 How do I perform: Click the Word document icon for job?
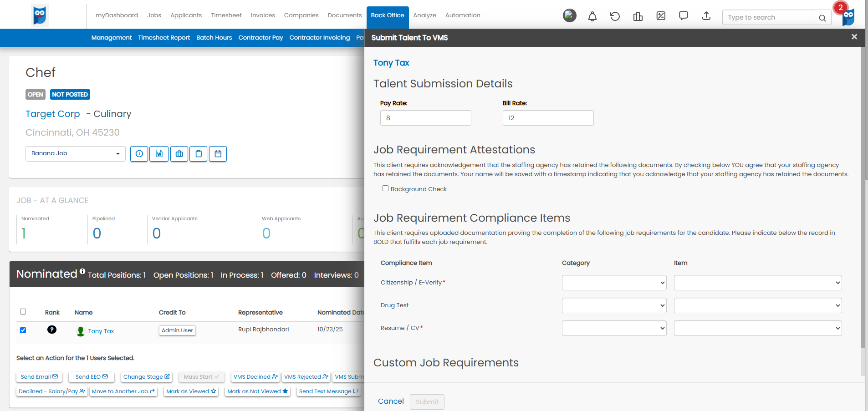[159, 154]
